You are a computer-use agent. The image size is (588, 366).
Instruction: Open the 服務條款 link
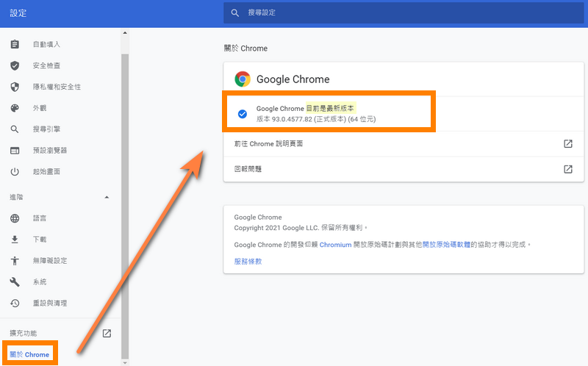pyautogui.click(x=248, y=262)
